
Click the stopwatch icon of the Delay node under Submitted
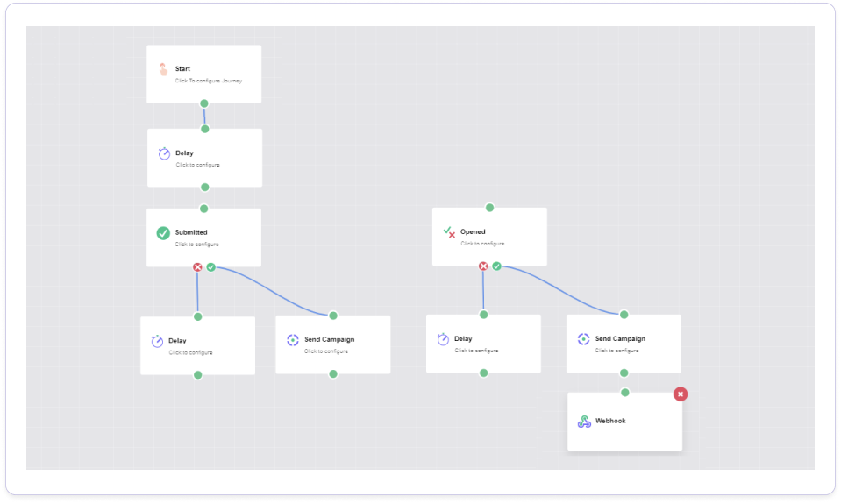[157, 342]
